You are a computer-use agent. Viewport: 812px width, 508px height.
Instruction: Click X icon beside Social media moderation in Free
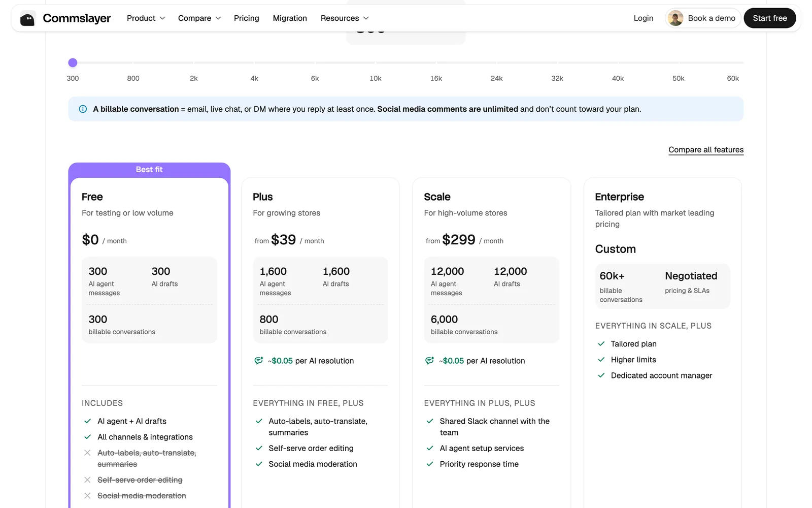pos(87,496)
